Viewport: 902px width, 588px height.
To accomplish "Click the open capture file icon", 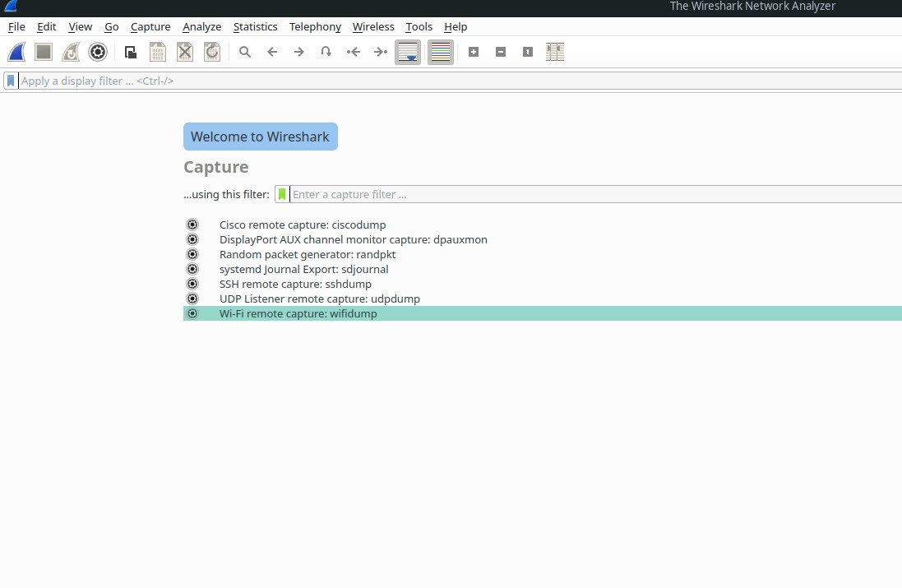I will [x=131, y=53].
